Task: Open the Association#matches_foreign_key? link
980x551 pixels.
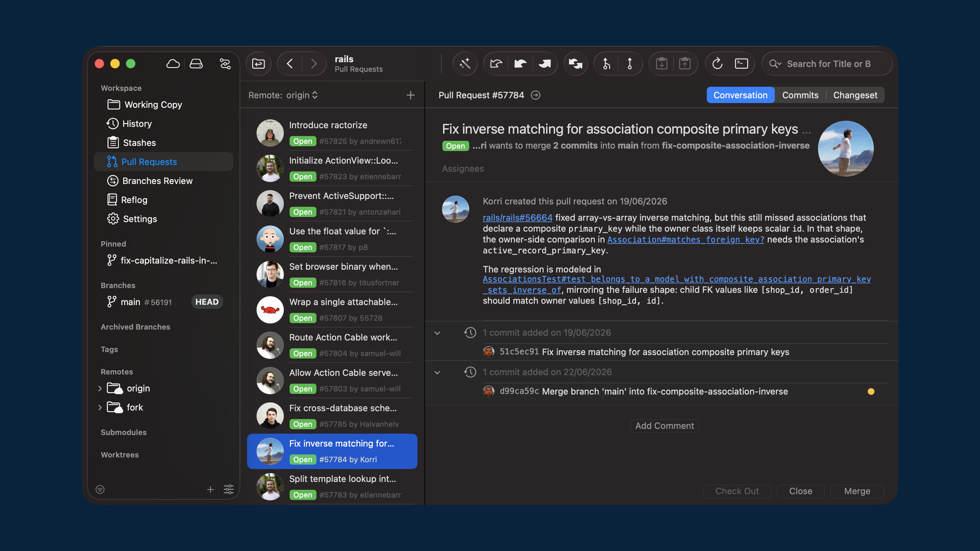Action: (686, 239)
